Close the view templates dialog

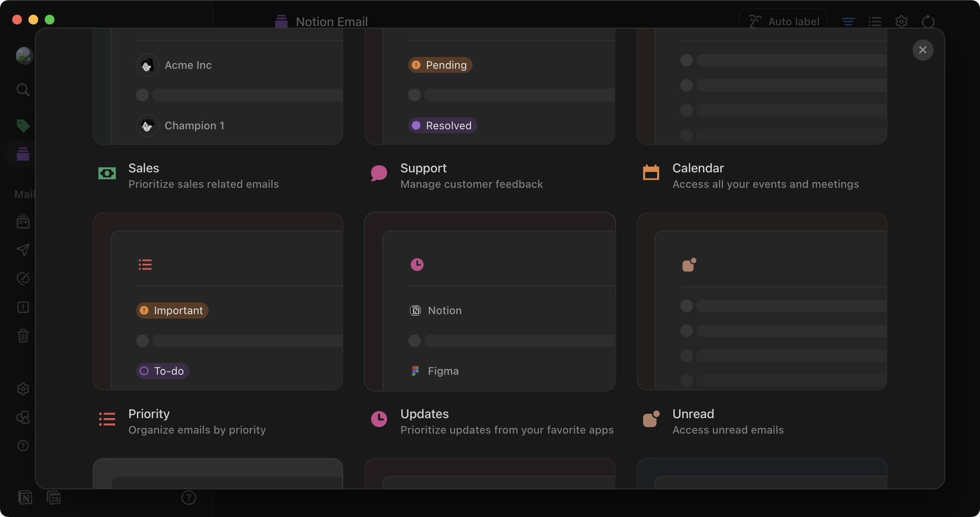click(x=923, y=50)
